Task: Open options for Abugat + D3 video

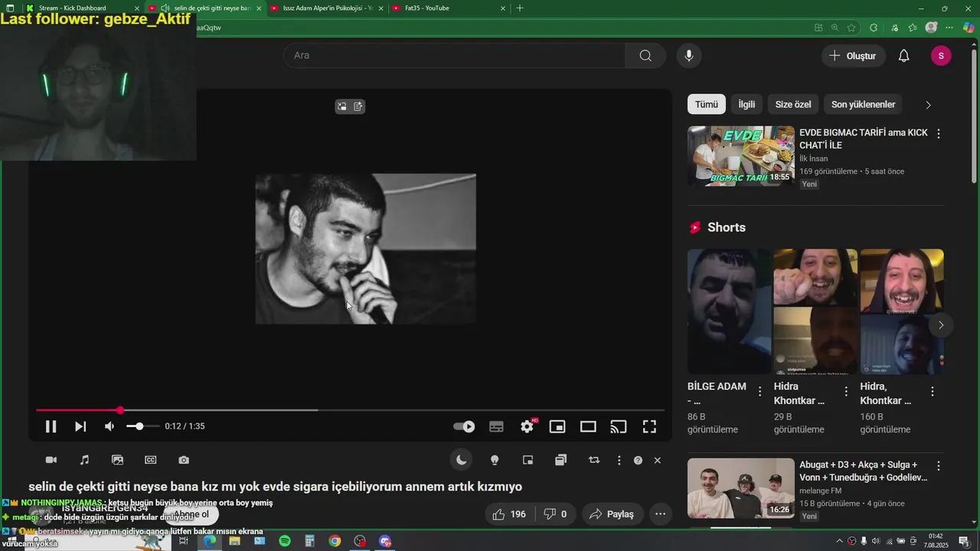Action: (939, 465)
